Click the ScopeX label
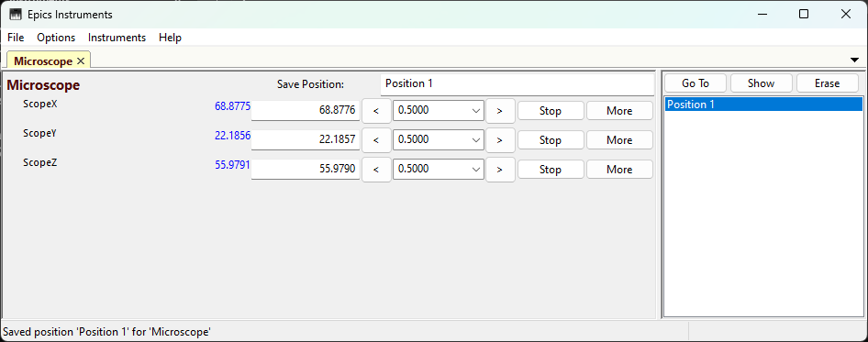This screenshot has width=868, height=342. coord(39,103)
